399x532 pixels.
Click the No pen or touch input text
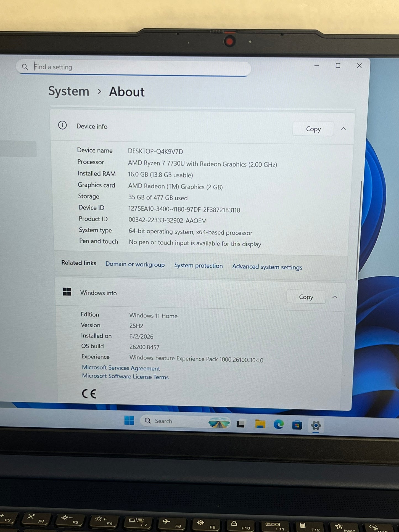(195, 243)
